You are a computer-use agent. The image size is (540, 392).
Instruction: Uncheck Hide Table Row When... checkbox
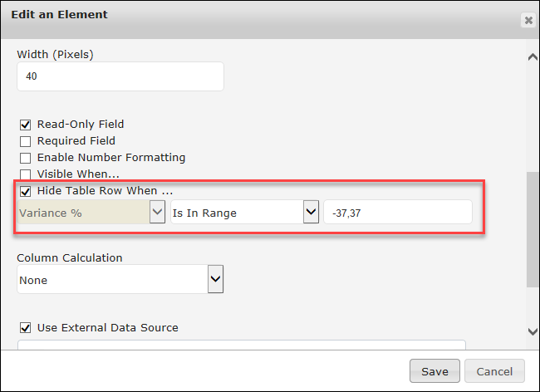click(x=25, y=191)
